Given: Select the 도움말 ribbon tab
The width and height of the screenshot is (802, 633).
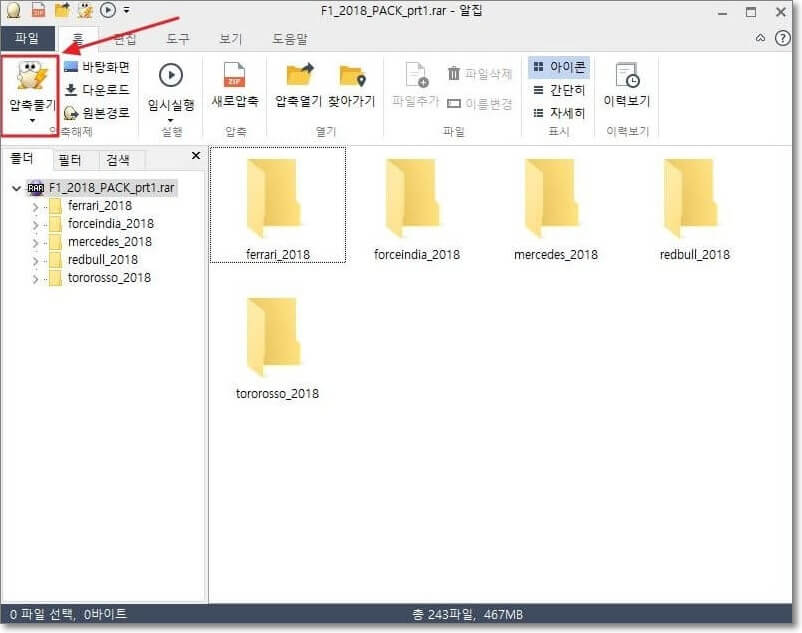Looking at the screenshot, I should click(289, 39).
